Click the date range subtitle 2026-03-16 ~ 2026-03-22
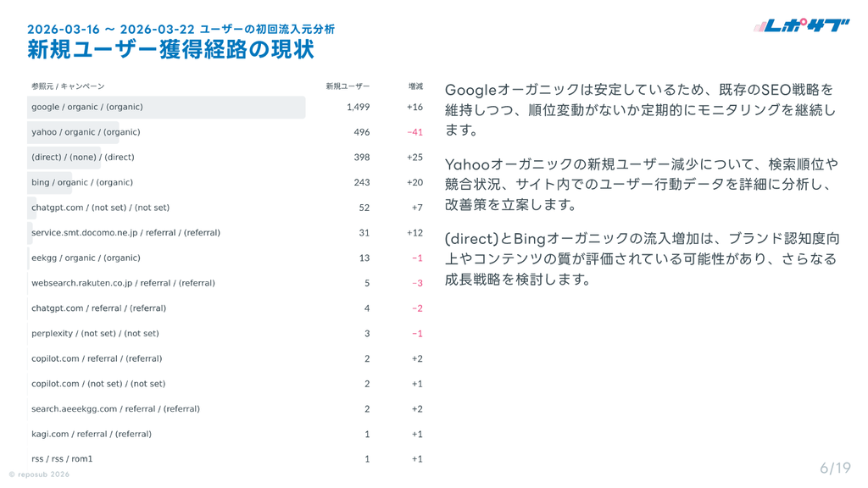This screenshot has width=868, height=488. (110, 30)
